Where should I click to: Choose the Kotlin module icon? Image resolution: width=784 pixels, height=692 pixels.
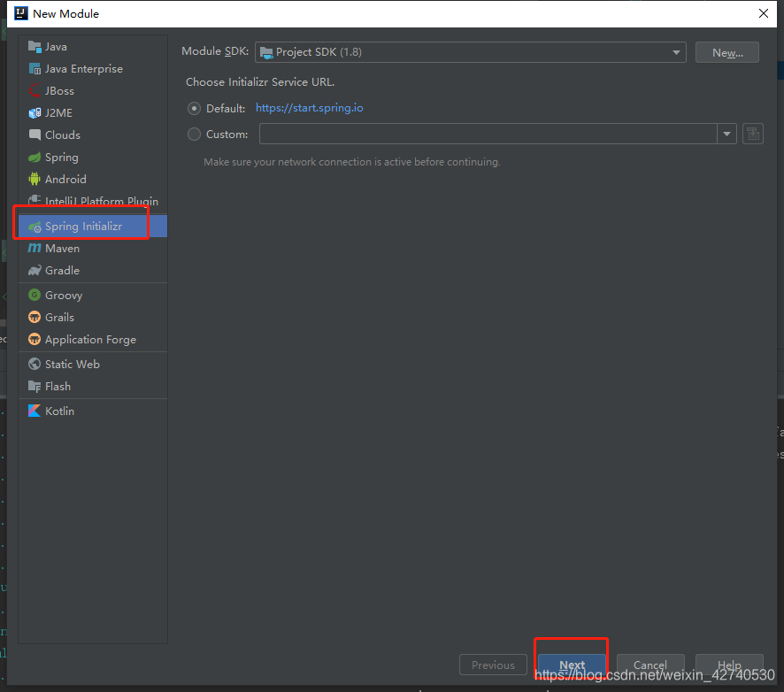point(35,411)
